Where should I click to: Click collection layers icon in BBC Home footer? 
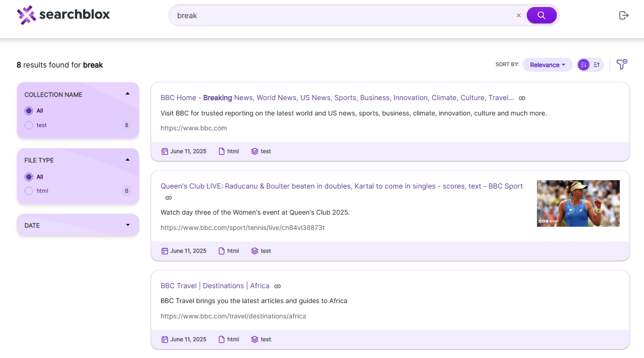pos(255,151)
